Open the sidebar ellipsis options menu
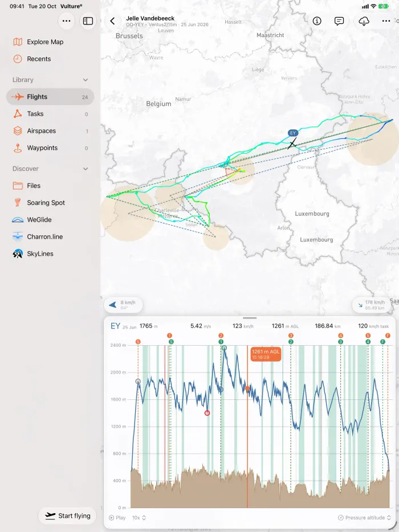Viewport: 399px width, 532px height. [67, 21]
